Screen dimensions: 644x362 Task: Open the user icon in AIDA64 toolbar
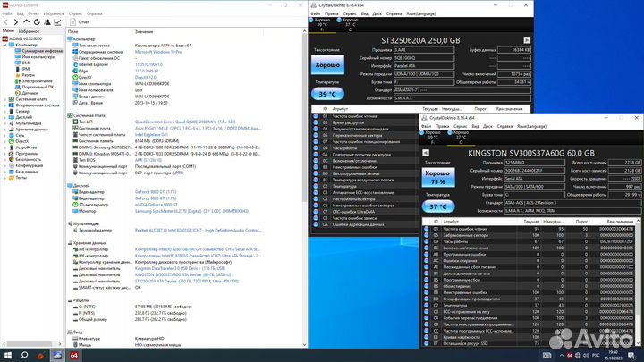click(x=47, y=22)
